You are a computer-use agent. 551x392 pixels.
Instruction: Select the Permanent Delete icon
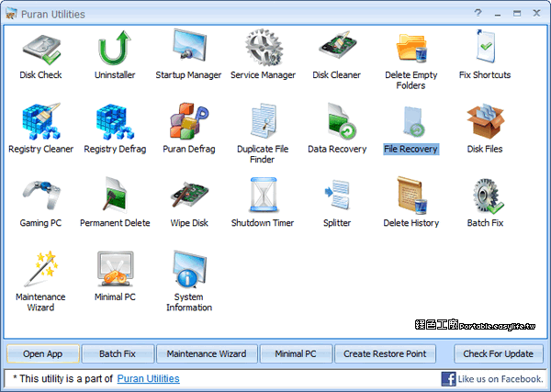[116, 195]
